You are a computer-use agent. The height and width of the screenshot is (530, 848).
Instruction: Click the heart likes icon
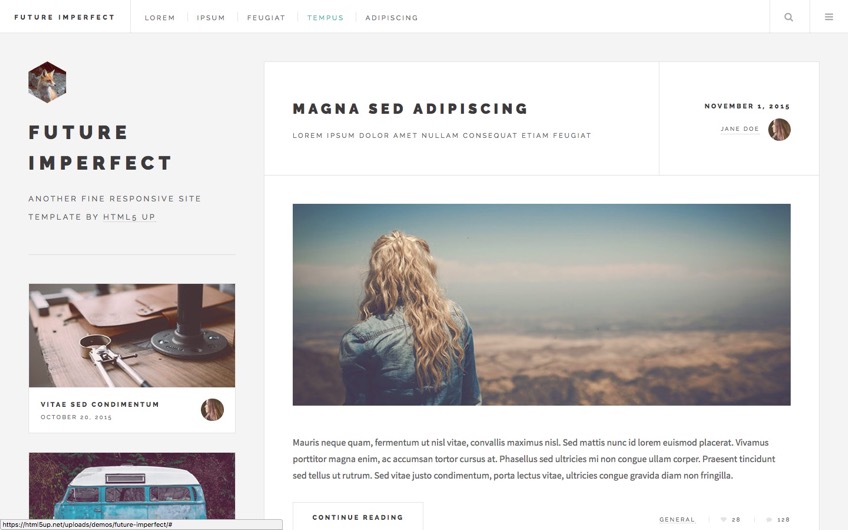click(x=724, y=520)
